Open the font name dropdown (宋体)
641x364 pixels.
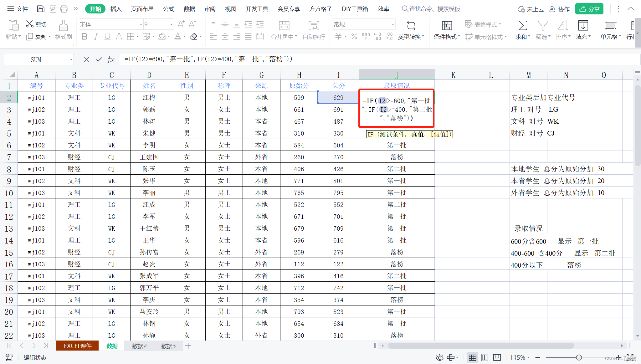pos(141,24)
